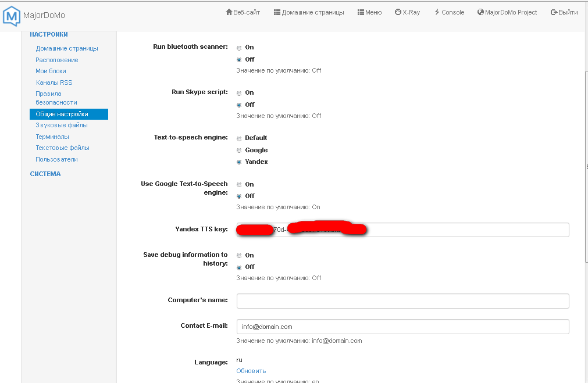The height and width of the screenshot is (383, 588).
Task: Visit the MajorDoMo Project globe link
Action: (507, 12)
